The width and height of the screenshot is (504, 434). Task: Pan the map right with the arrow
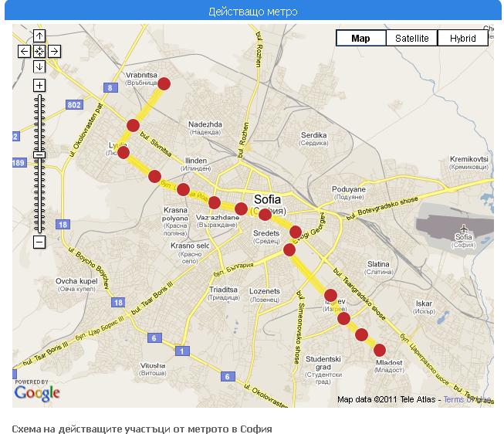pyautogui.click(x=54, y=51)
